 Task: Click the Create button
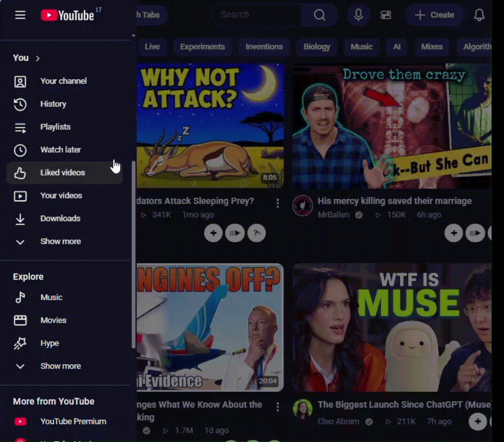434,15
